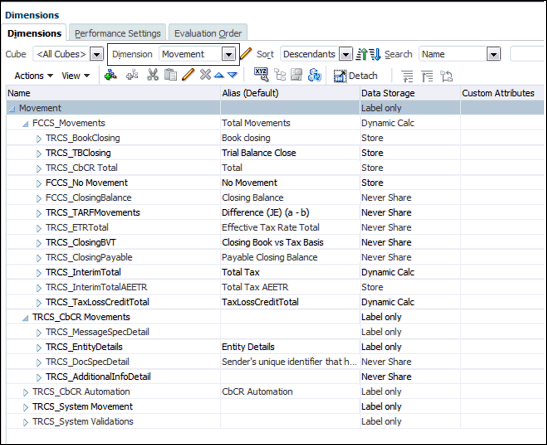This screenshot has width=547, height=445.
Task: Collapse the TRCS_CbCR Movements node
Action: point(25,318)
